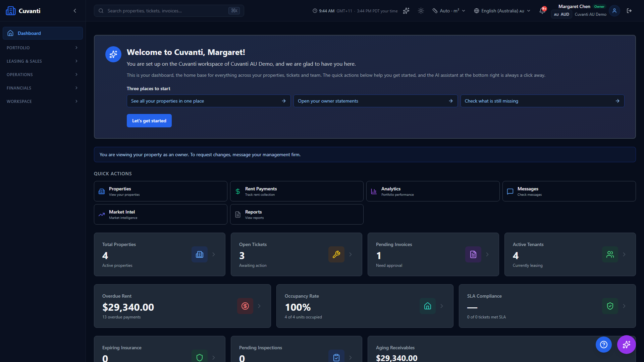Expand the Workspace sidebar section
Viewport: 644px width, 362px height.
tap(43, 101)
